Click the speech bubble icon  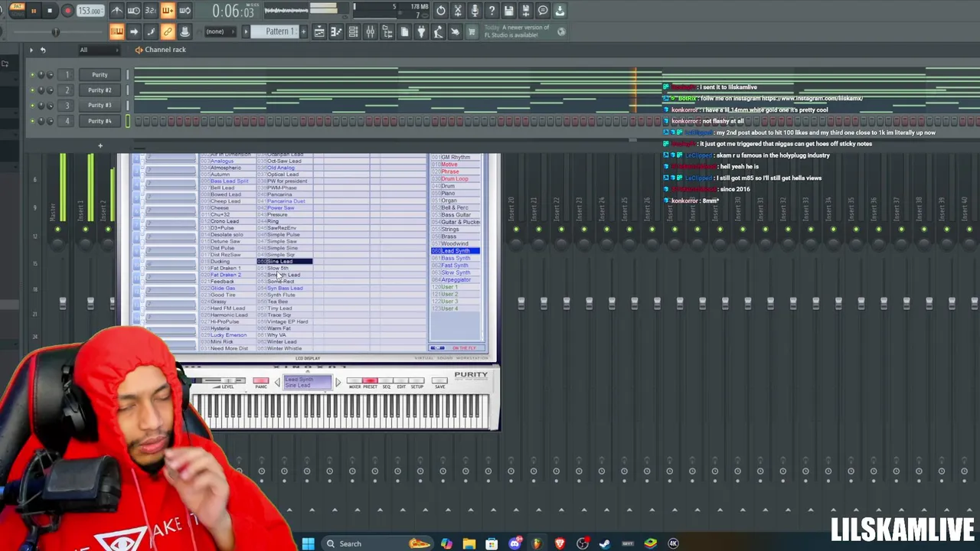543,11
